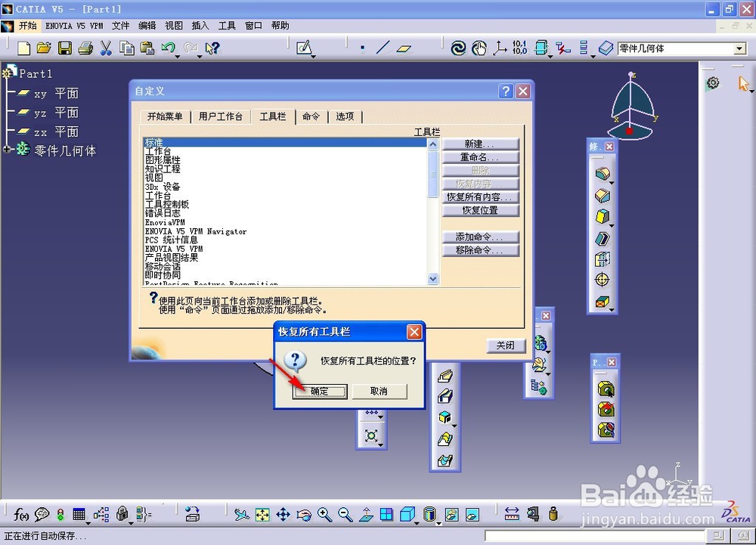
Task: Save using the floppy disk icon
Action: 64,48
